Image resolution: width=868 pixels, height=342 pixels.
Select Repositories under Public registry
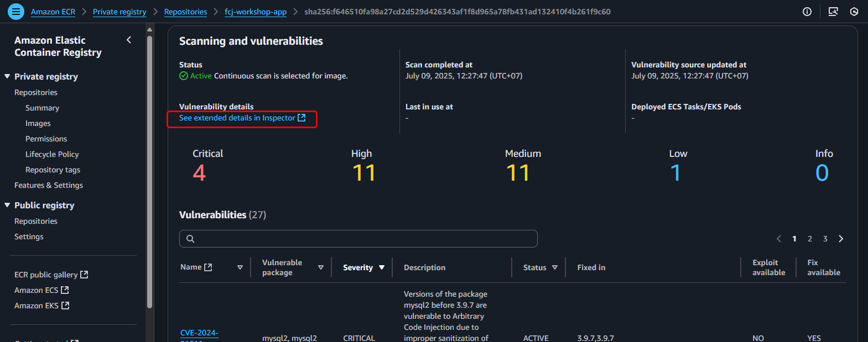tap(36, 221)
